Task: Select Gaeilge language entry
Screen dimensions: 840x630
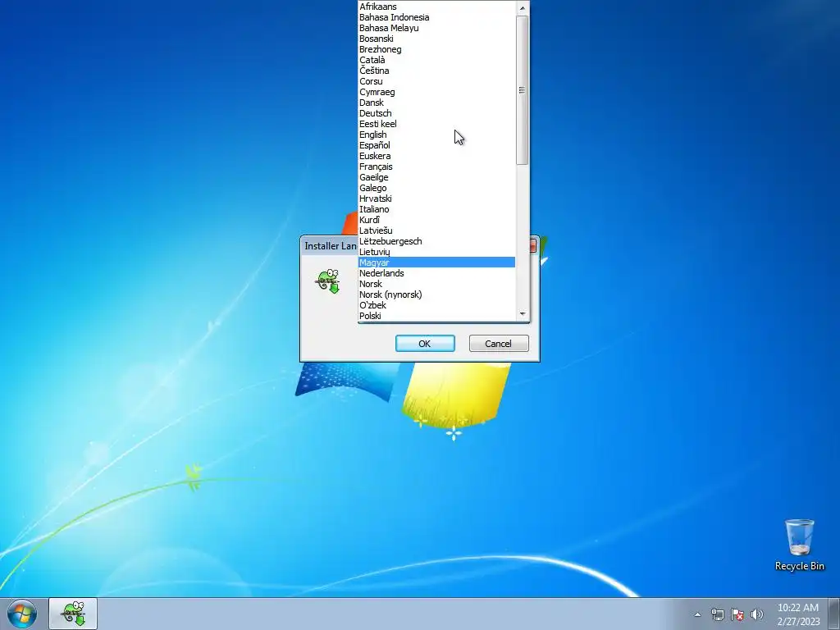Action: click(436, 177)
